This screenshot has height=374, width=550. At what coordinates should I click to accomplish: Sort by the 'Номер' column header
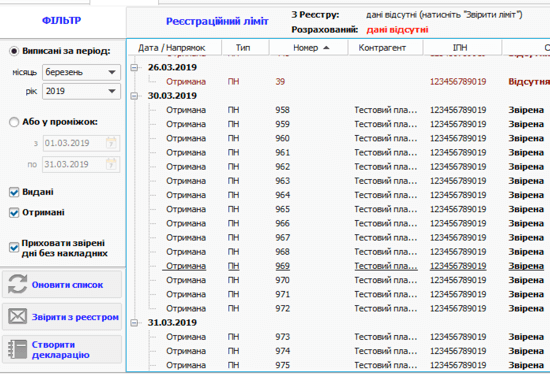[309, 48]
